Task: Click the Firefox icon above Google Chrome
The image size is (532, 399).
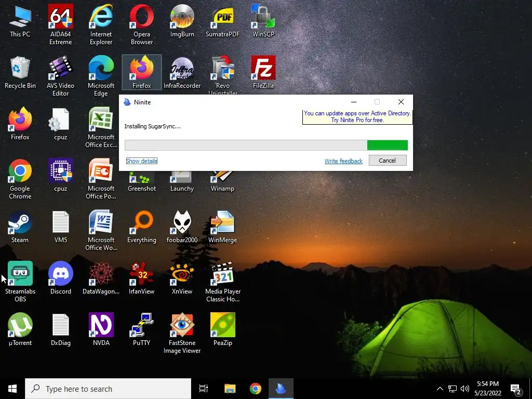Action: (x=20, y=124)
